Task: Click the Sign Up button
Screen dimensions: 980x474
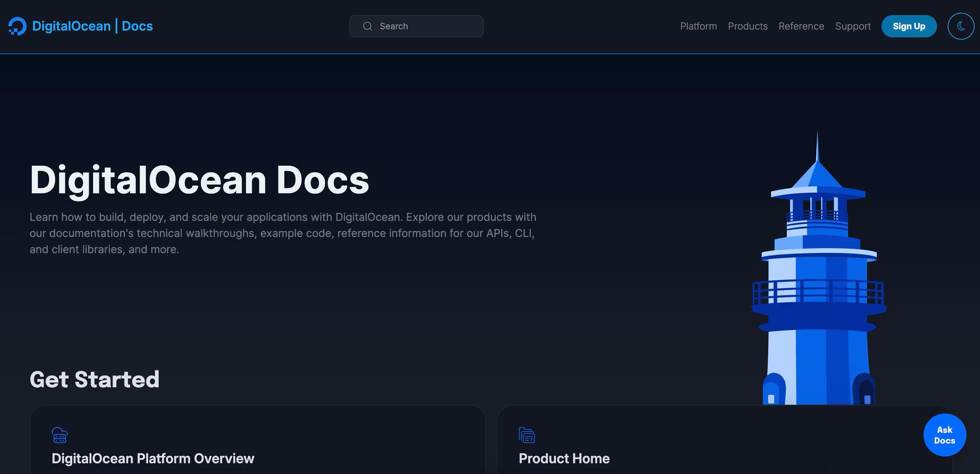Action: (909, 26)
